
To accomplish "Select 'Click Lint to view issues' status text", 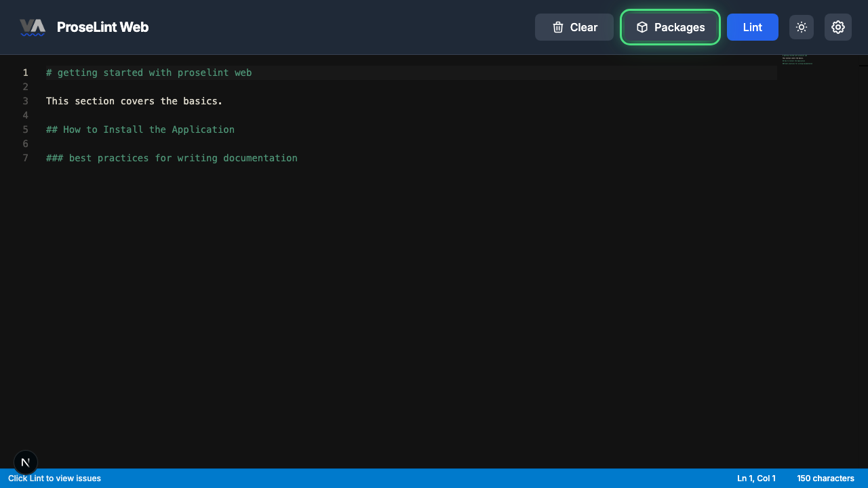I will pyautogui.click(x=54, y=479).
